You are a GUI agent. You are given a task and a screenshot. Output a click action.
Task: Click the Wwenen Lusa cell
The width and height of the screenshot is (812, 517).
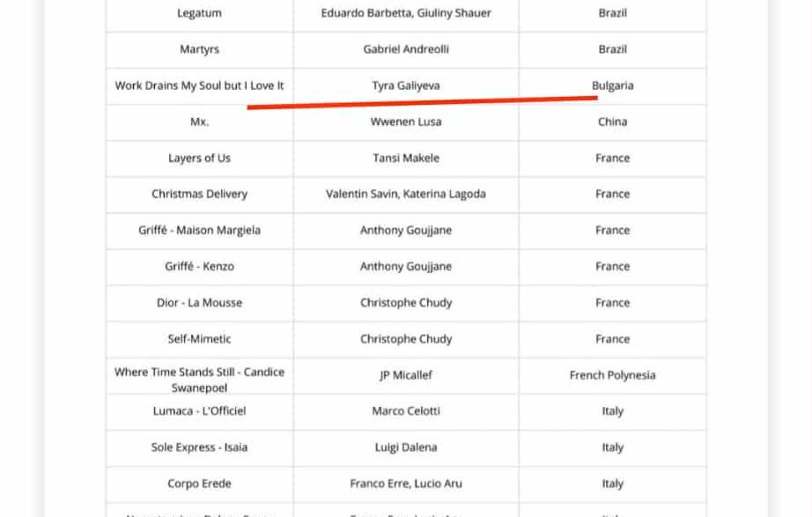(406, 122)
